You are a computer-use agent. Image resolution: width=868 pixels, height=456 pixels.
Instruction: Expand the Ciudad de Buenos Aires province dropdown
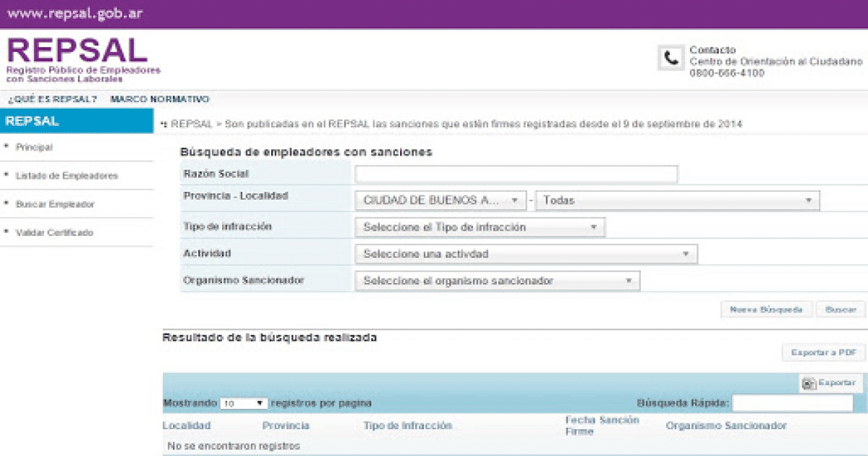click(441, 200)
